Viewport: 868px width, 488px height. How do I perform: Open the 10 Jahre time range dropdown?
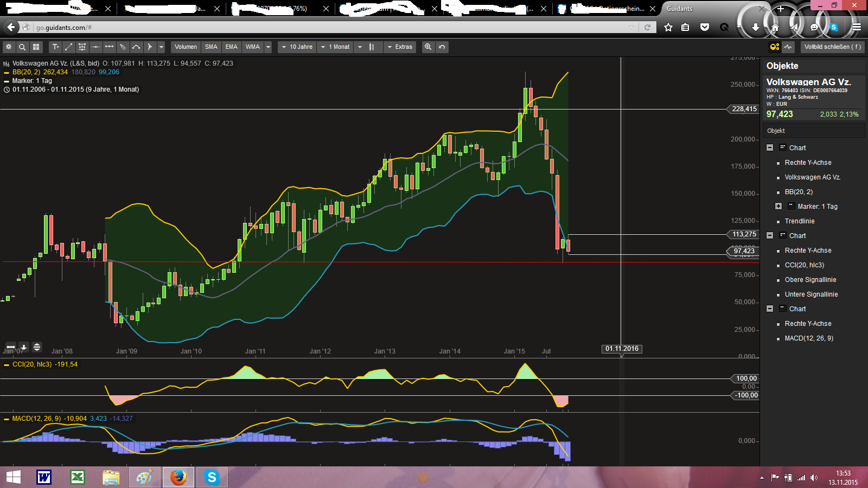click(x=297, y=47)
